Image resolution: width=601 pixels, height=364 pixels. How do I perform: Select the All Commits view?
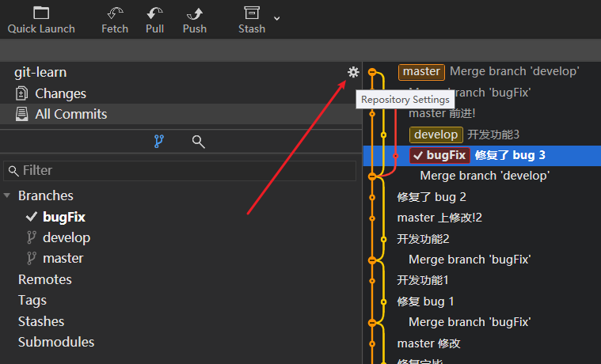(x=70, y=114)
